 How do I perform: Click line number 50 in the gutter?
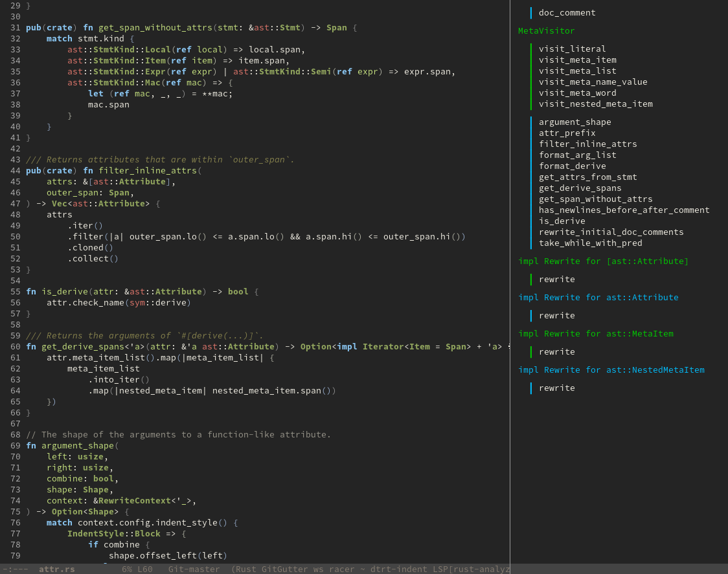[16, 237]
